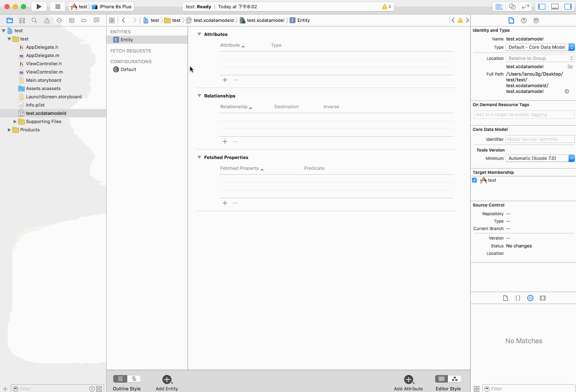Image resolution: width=576 pixels, height=392 pixels.
Task: Expand the Products group
Action: (9, 130)
